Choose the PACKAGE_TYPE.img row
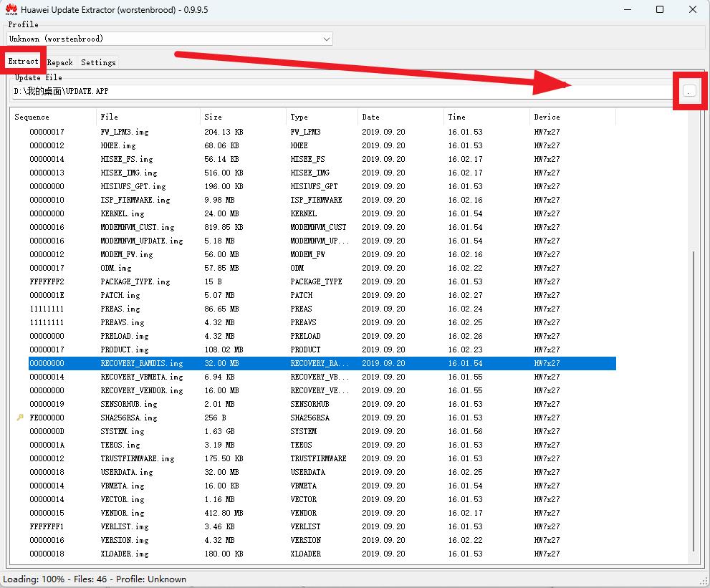Viewport: 710px width, 588px height. click(x=322, y=281)
